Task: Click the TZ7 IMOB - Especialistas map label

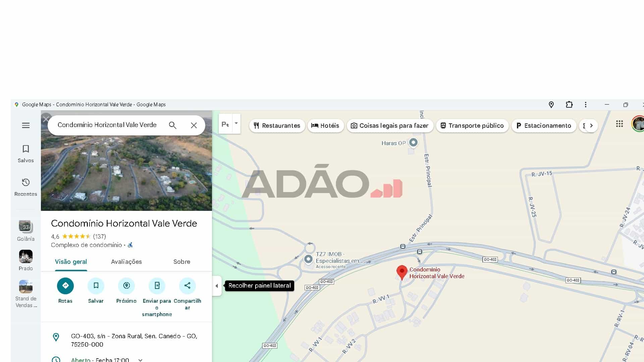Action: [x=339, y=257]
